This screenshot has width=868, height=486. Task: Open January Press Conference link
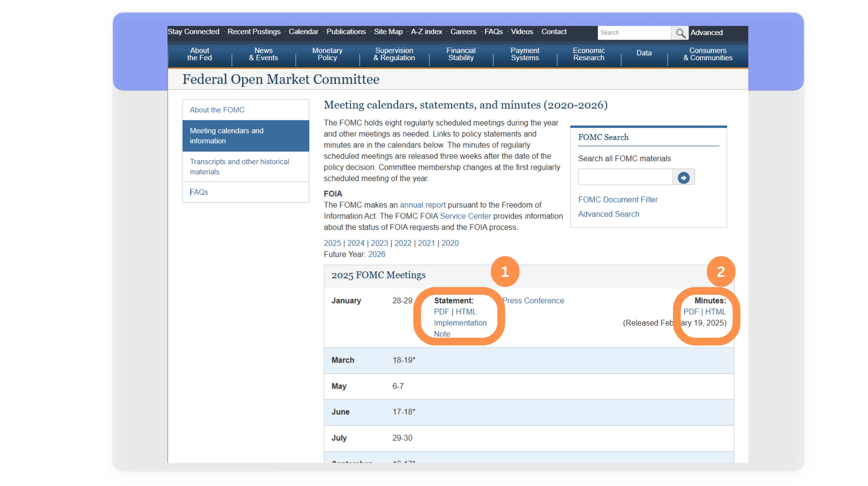(533, 301)
